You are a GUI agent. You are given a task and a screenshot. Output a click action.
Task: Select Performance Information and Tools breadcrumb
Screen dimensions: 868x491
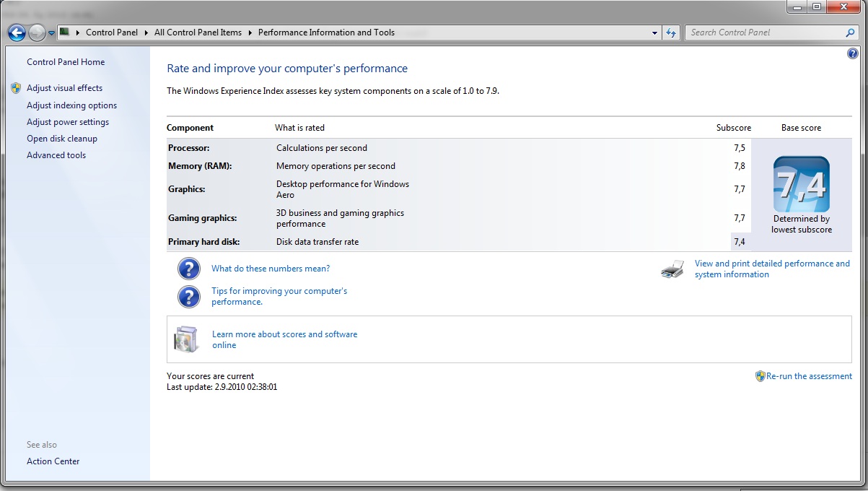click(326, 32)
